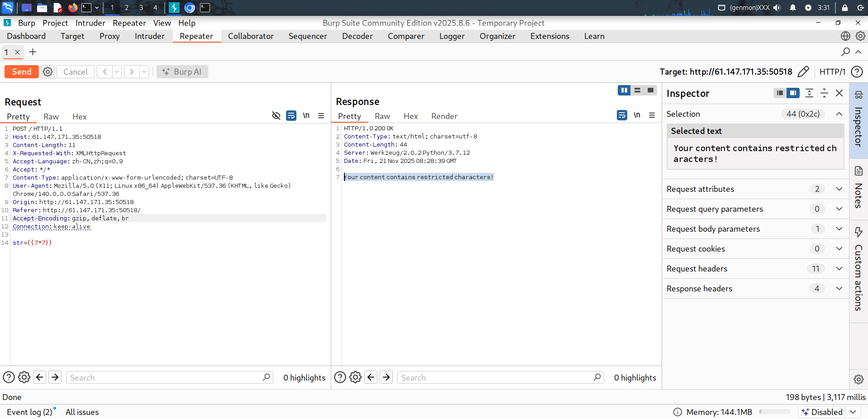
Task: Click Request search input field
Action: [170, 377]
